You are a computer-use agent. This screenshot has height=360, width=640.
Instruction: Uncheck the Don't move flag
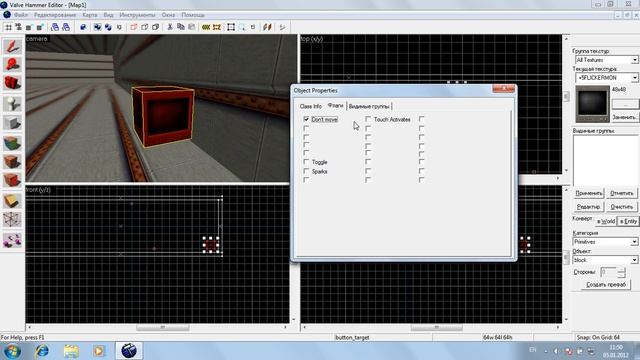[x=307, y=119]
